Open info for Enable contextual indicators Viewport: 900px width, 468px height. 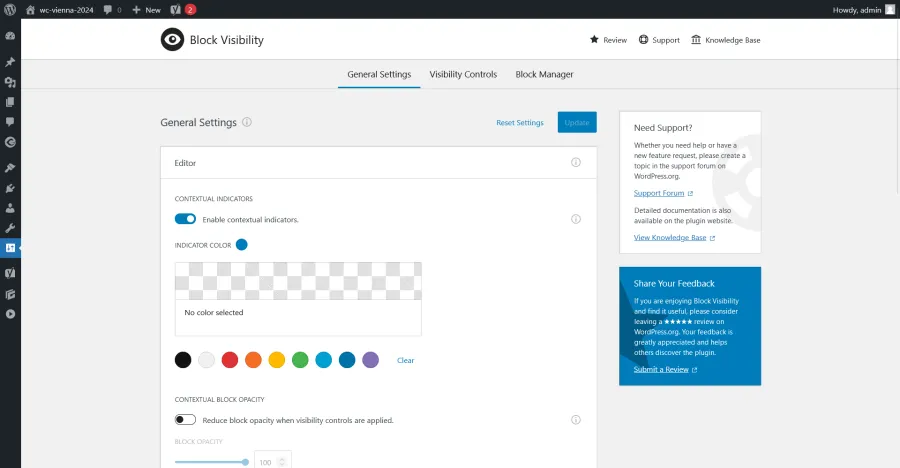576,219
